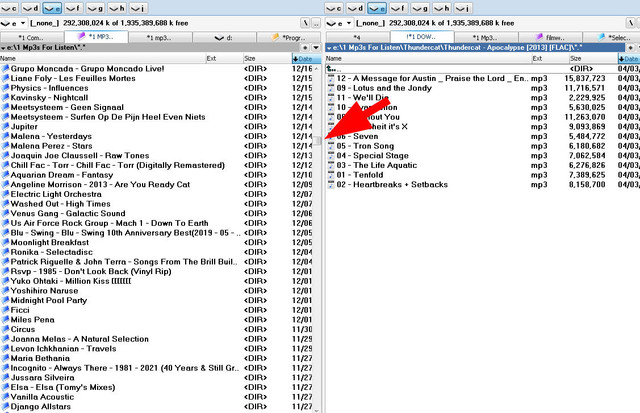The width and height of the screenshot is (640, 413).
Task: Switch to right tab '*Selec..'
Action: [611, 38]
